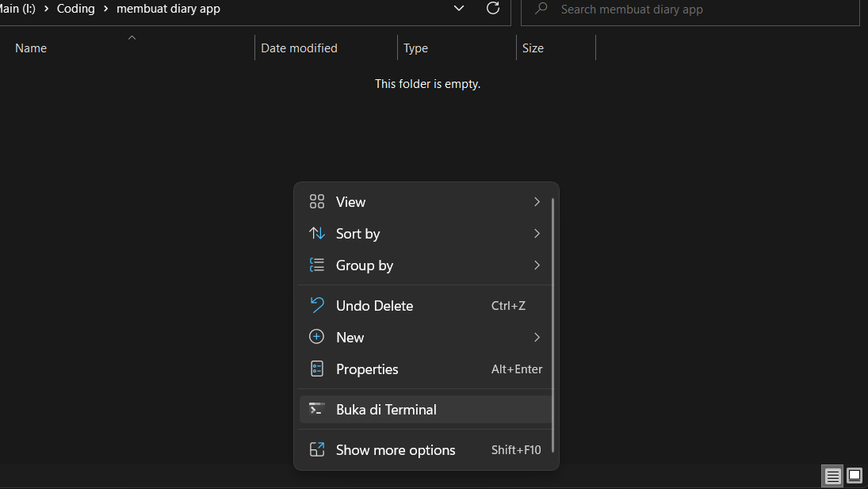Switch to details view using the bottom-right icon

tap(832, 476)
